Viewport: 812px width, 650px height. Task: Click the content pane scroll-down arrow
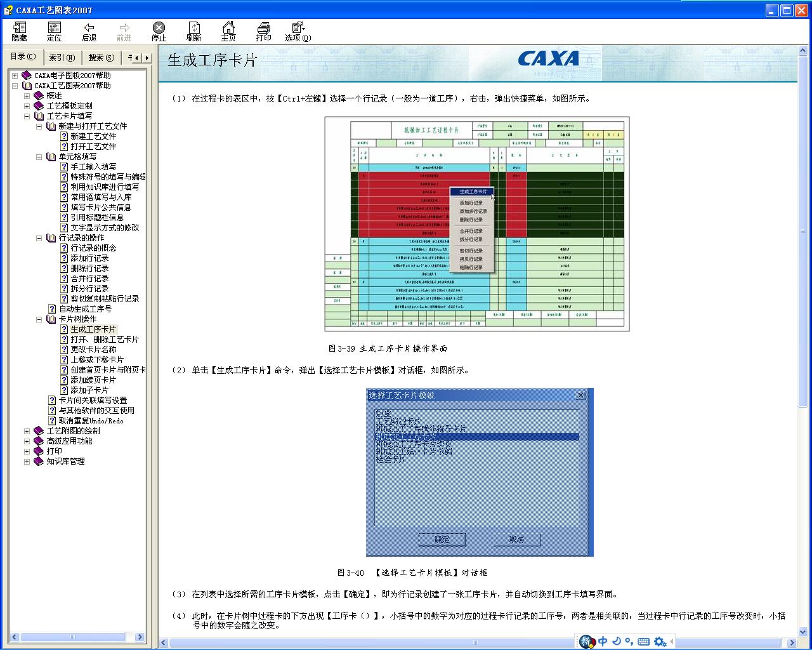click(803, 632)
